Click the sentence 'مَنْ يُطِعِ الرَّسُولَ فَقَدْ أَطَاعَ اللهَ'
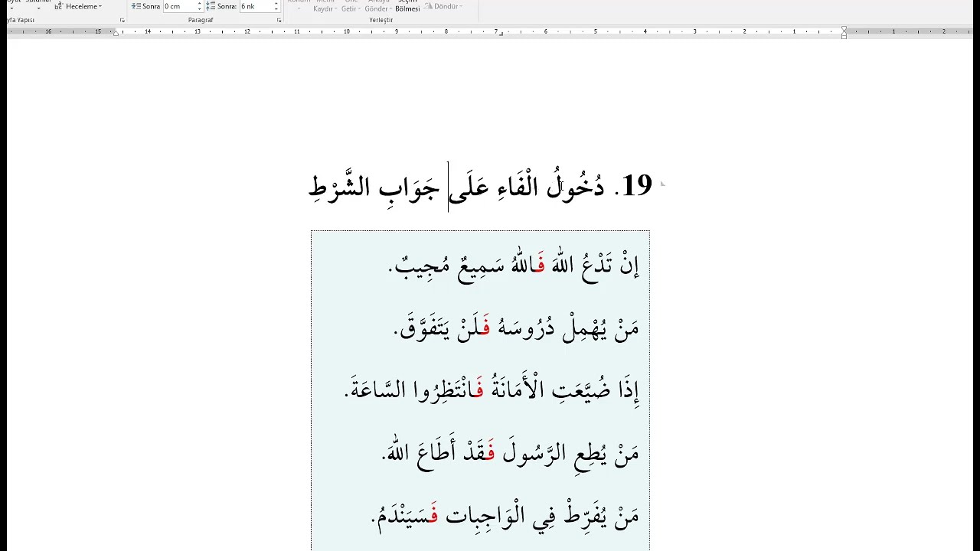Viewport: 980px width, 551px height. tap(511, 452)
